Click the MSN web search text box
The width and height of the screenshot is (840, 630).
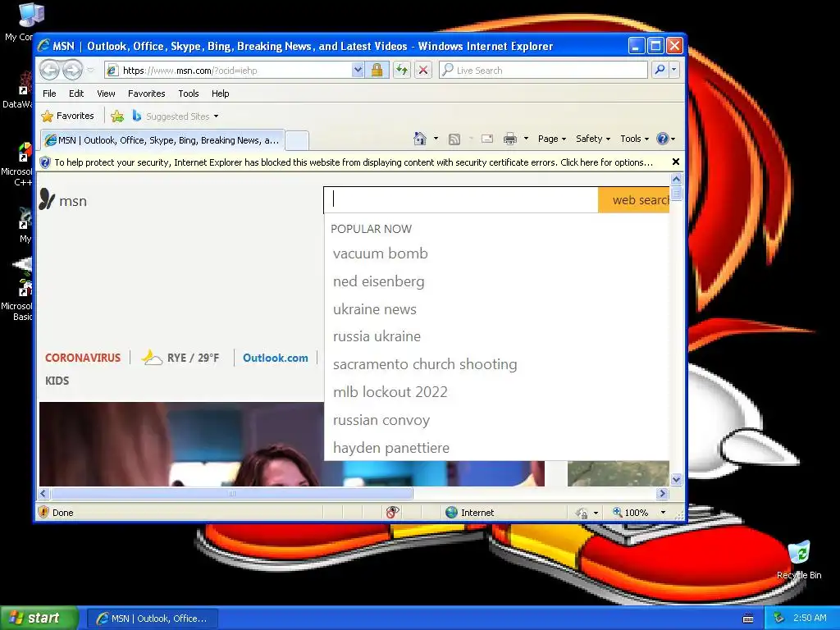(x=461, y=200)
